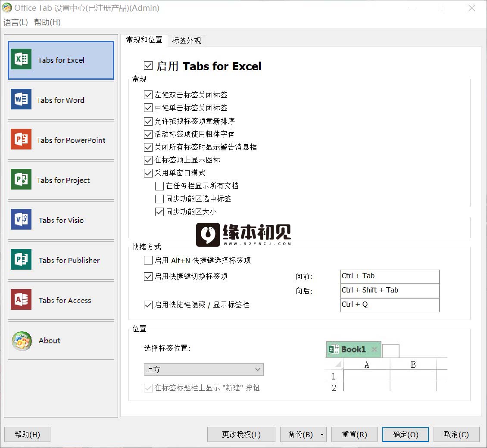Open the 语言(L) menu
The height and width of the screenshot is (448, 487).
pos(16,22)
